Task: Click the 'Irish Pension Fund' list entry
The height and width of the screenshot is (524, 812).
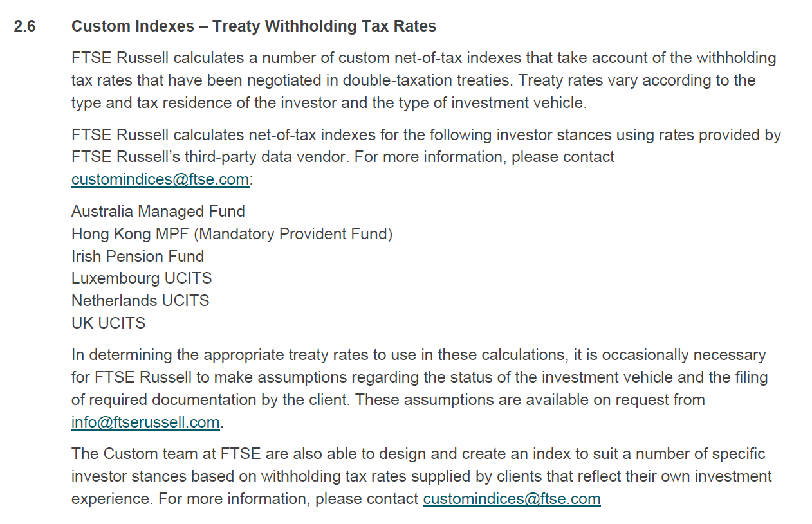Action: [138, 256]
